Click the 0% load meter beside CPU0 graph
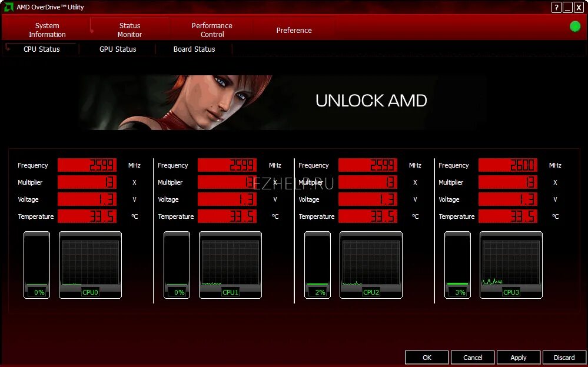588x367 pixels. (x=36, y=265)
